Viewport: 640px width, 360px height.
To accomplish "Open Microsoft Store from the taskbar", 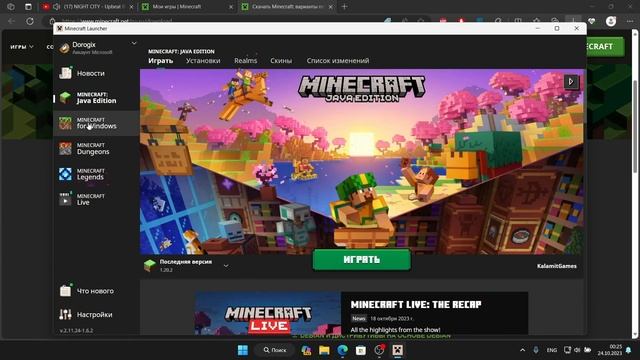I will (361, 350).
